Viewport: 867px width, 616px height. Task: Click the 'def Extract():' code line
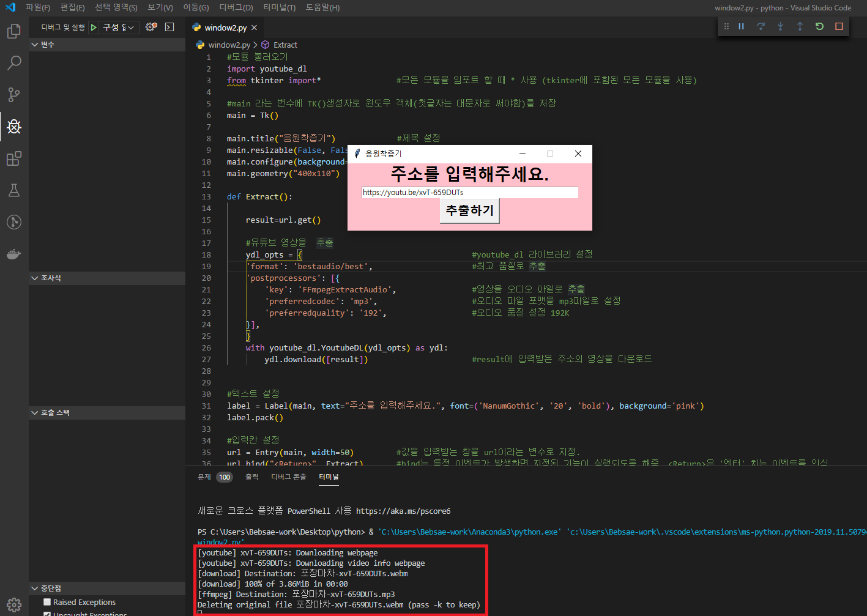click(x=259, y=197)
